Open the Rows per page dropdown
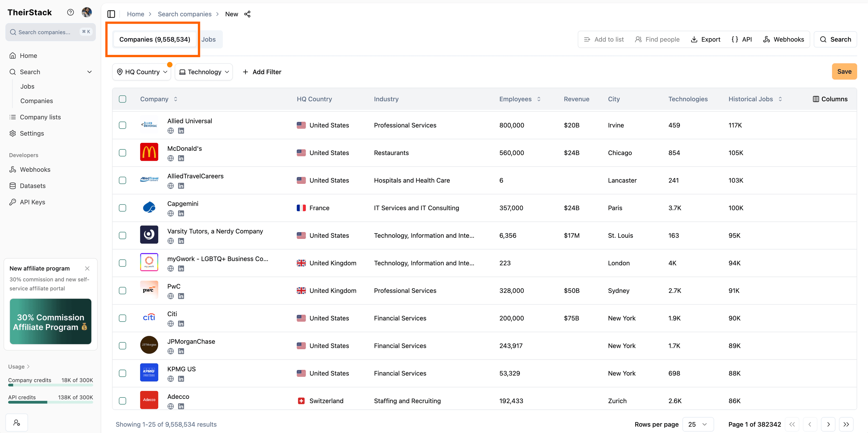 coord(697,424)
